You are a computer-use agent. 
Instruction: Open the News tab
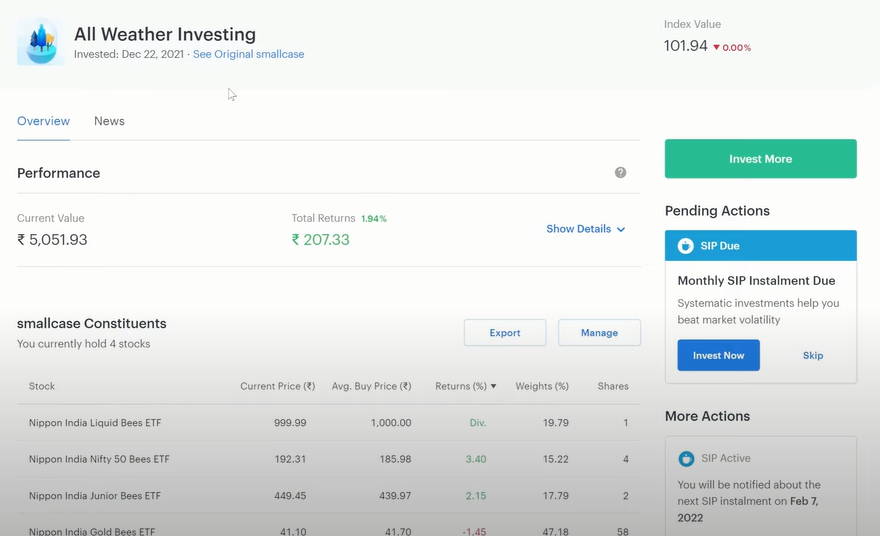click(x=109, y=121)
